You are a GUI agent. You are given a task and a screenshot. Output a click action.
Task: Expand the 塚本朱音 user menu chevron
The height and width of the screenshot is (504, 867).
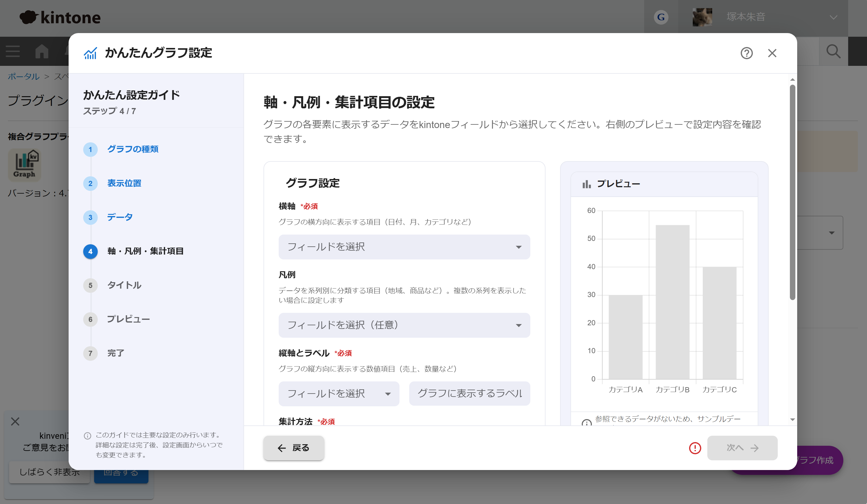(x=833, y=17)
